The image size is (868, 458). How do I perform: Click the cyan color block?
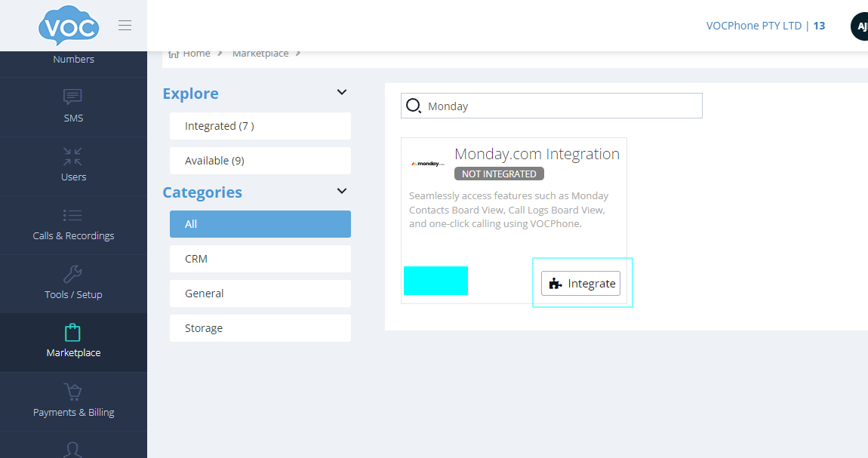(x=436, y=281)
